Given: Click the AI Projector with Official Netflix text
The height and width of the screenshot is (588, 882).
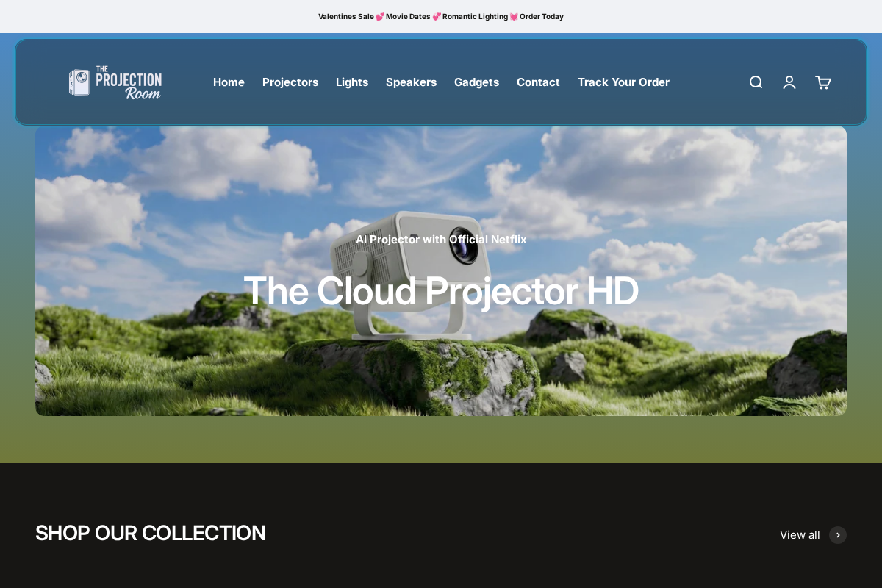Looking at the screenshot, I should pos(441,240).
